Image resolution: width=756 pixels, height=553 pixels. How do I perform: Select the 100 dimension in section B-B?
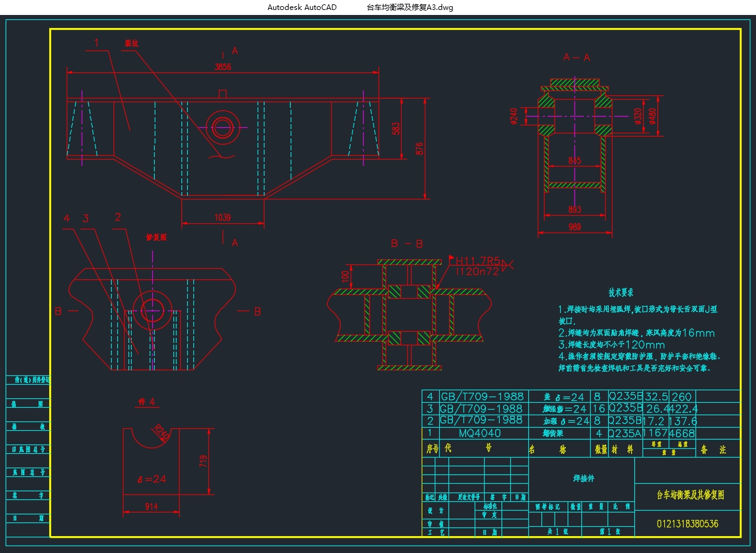(346, 275)
